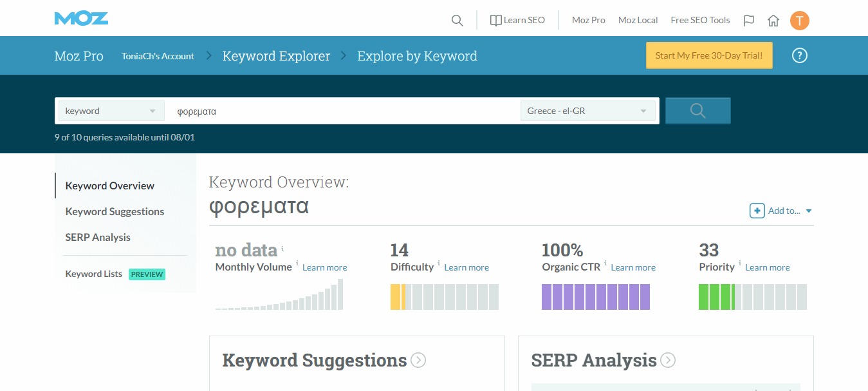The image size is (868, 391).
Task: Show info icon next to Monthly Volume
Action: tap(297, 263)
